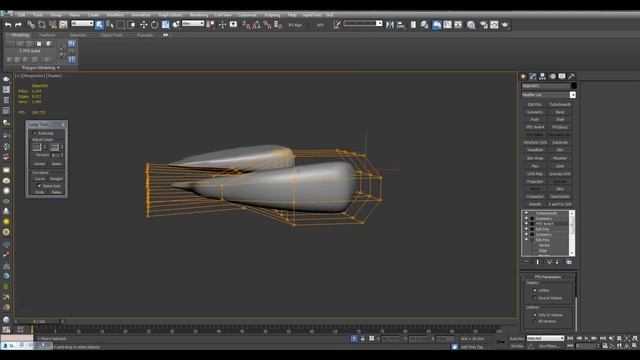The image size is (640, 360).
Task: Toggle Angle Snap in main toolbar
Action: [x=257, y=25]
